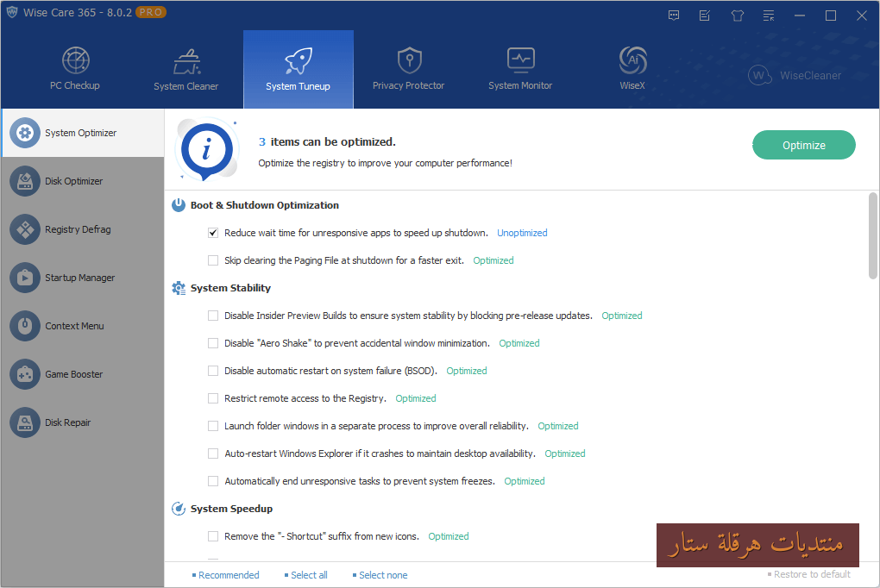The width and height of the screenshot is (880, 588).
Task: Switch to the System Monitor tab label
Action: point(520,86)
